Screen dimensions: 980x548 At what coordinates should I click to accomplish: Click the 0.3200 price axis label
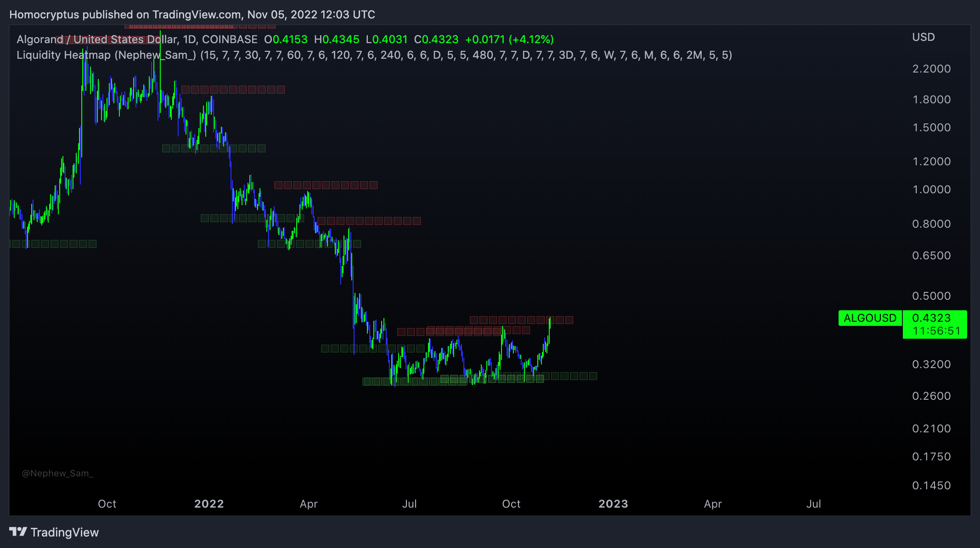[x=931, y=364]
